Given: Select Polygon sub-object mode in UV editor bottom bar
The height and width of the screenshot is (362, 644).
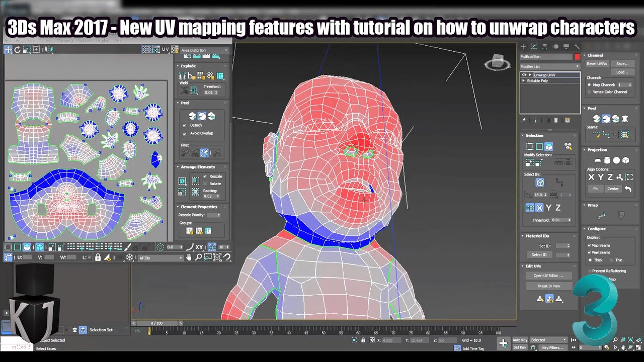Looking at the screenshot, I should click(27, 247).
